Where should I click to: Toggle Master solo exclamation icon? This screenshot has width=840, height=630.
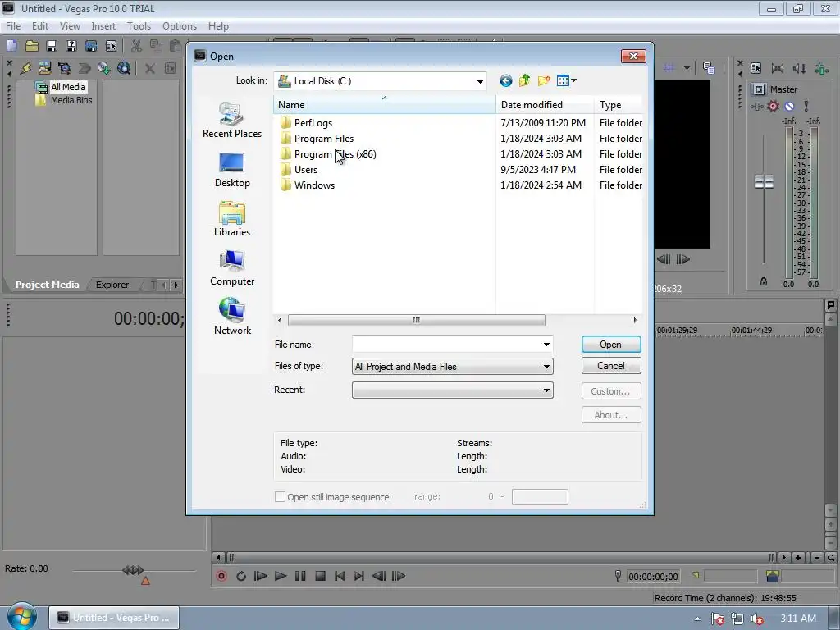806,106
